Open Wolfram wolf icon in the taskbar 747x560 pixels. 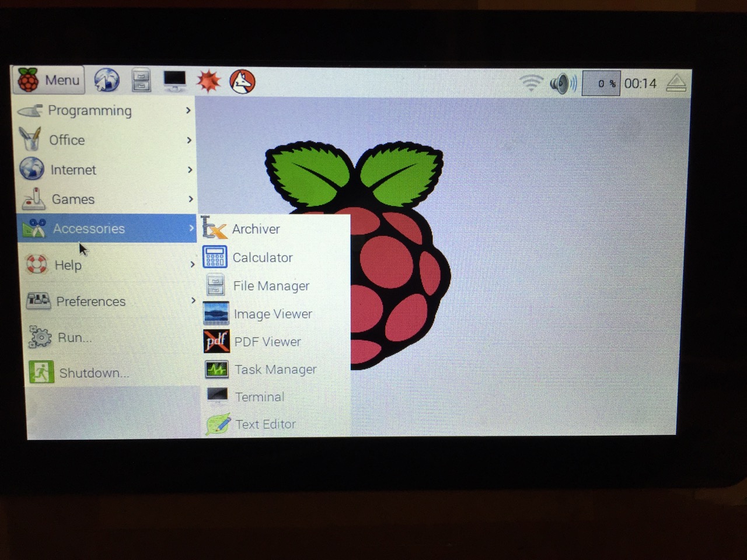tap(242, 82)
